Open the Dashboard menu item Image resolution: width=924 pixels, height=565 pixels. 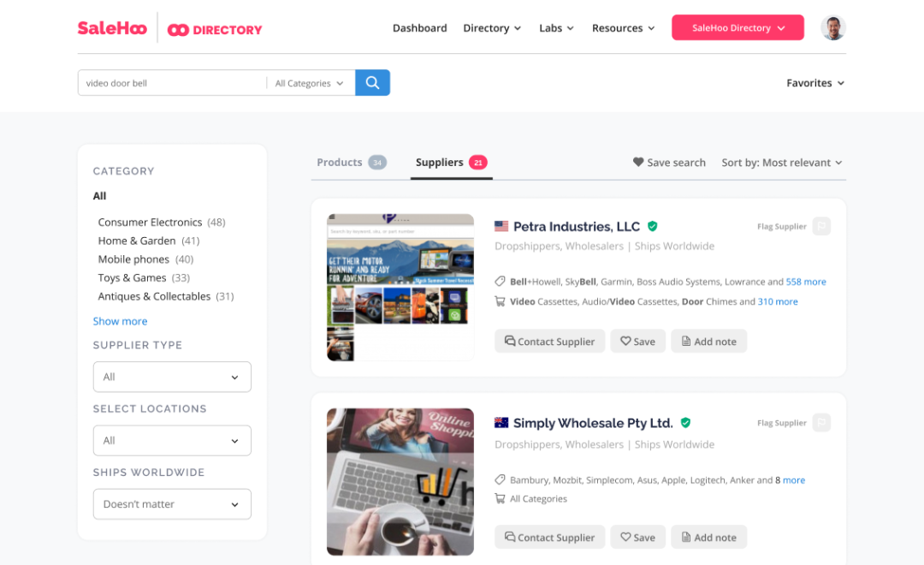click(419, 28)
